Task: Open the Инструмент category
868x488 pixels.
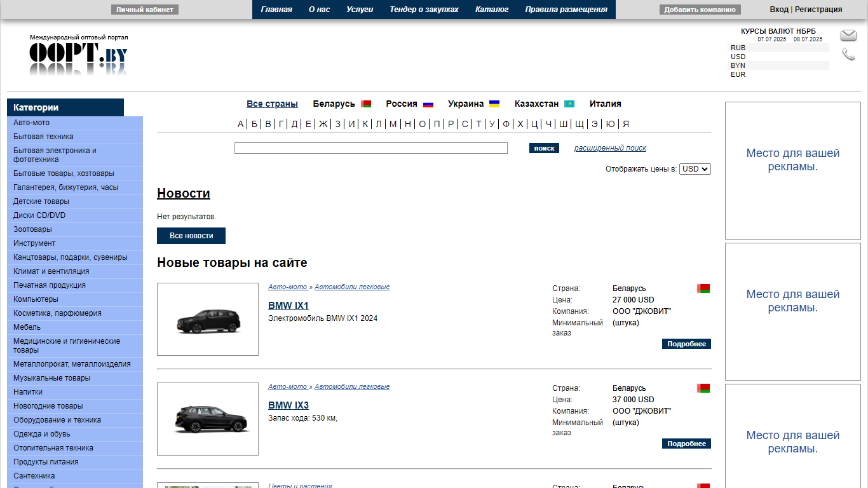Action: coord(75,243)
